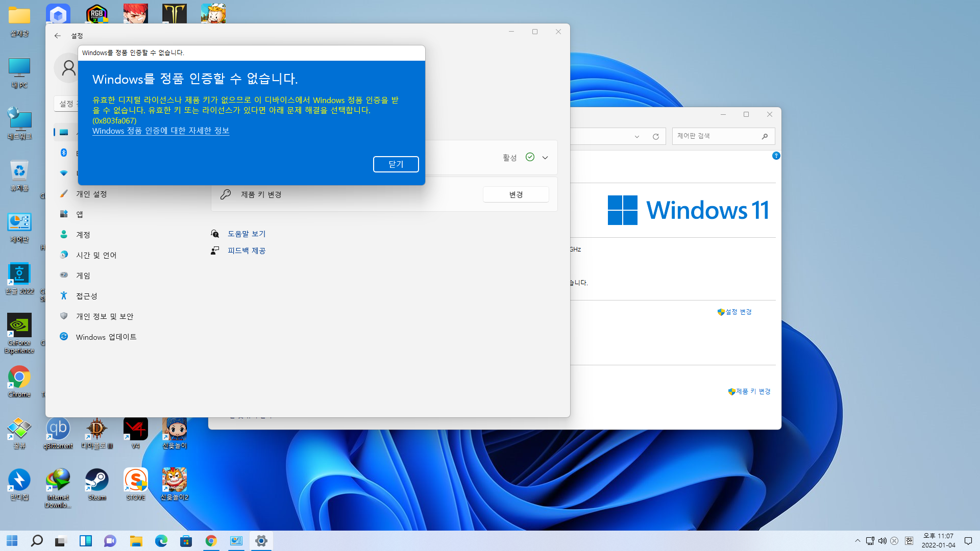
Task: Select the 반디집 desktop shortcut
Action: pos(19,485)
